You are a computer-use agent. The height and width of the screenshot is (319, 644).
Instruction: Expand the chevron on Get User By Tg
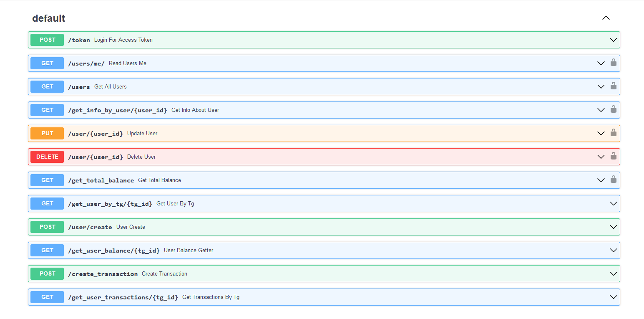(613, 204)
